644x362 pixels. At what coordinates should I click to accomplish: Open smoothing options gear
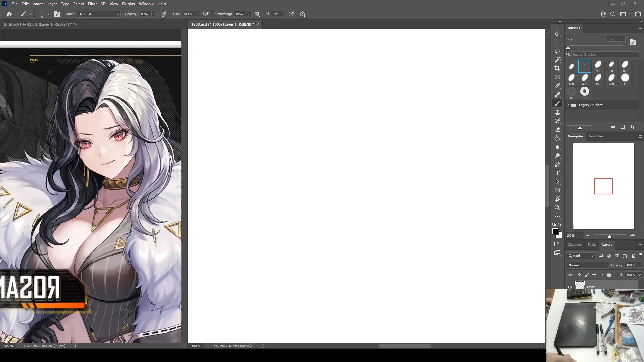[x=257, y=14]
